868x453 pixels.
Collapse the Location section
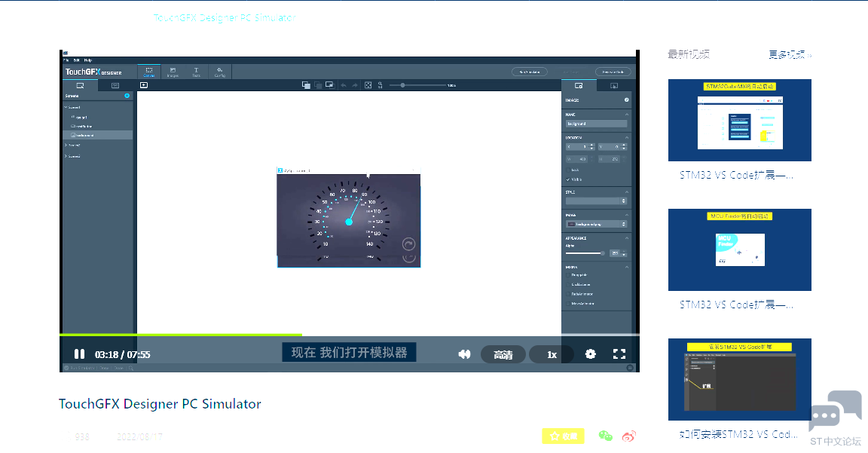pos(627,137)
